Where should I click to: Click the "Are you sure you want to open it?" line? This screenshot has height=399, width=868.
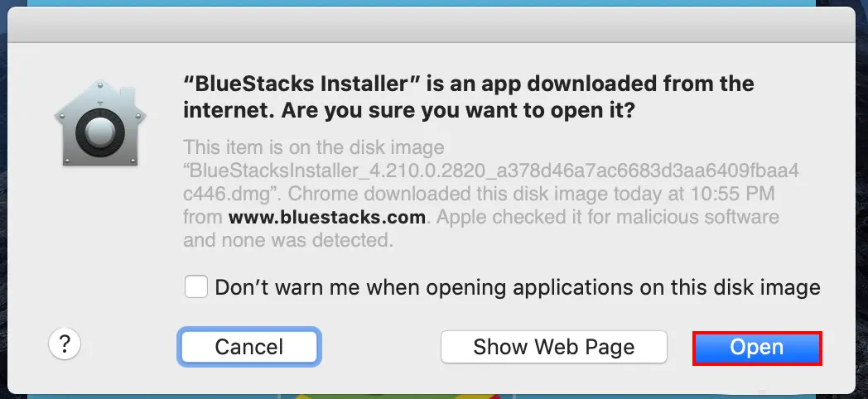click(x=458, y=111)
